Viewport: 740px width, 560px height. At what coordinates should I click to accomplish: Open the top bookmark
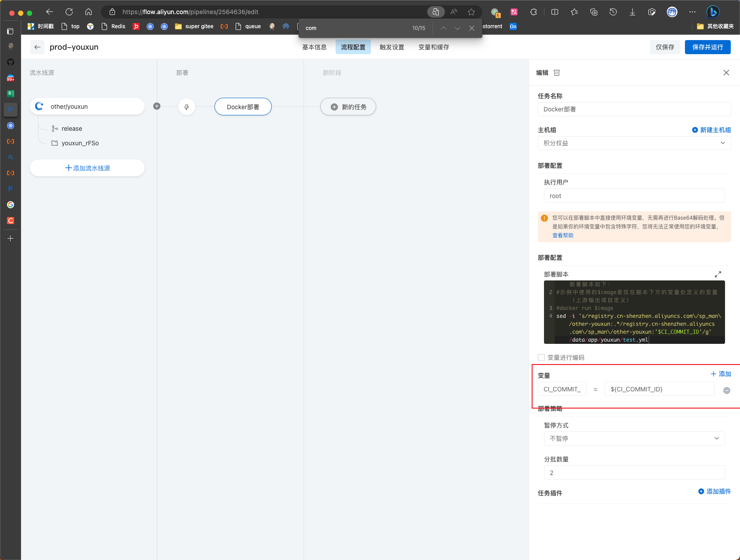pos(70,26)
